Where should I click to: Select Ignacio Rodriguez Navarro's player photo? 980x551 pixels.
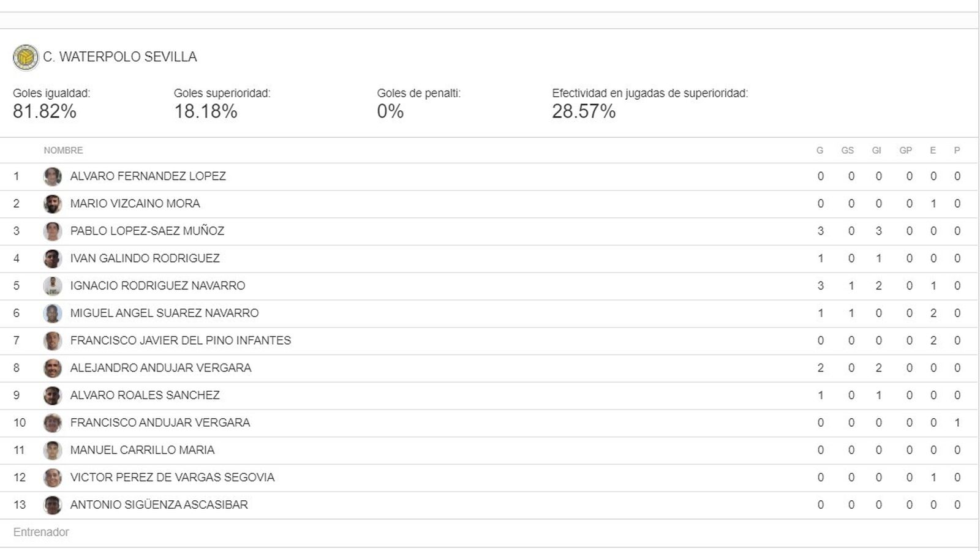tap(53, 286)
